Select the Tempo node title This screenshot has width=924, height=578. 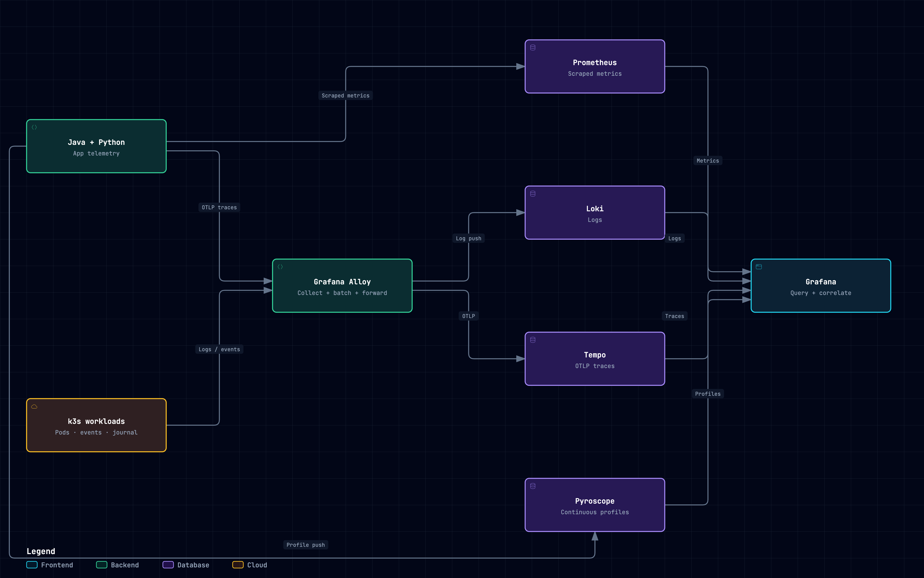tap(595, 355)
